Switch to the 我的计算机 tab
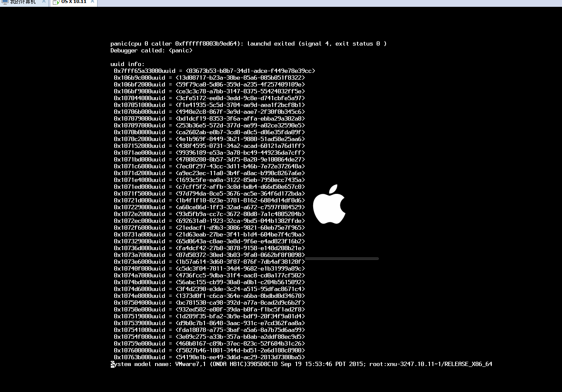This screenshot has height=392, width=562. (x=24, y=2)
